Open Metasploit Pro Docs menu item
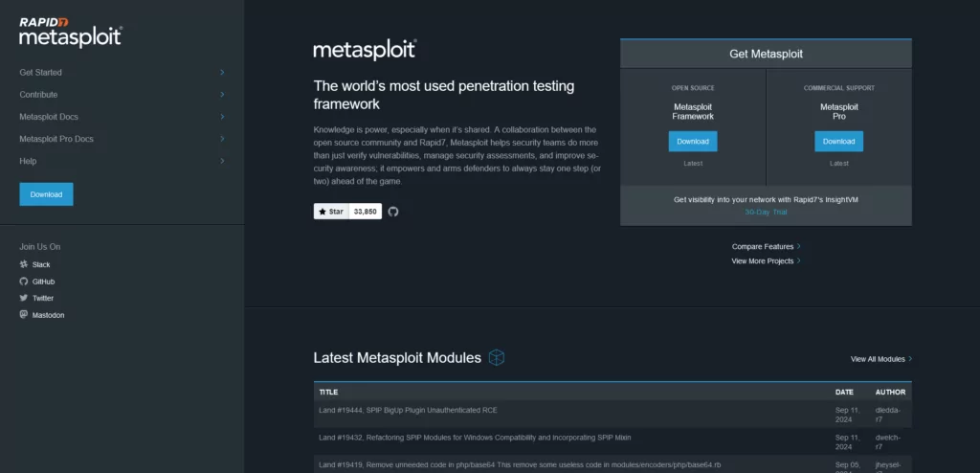 point(56,139)
